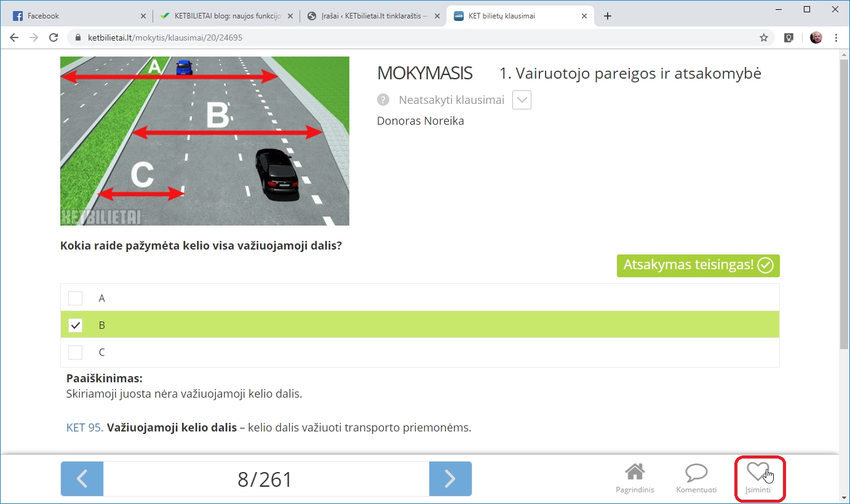The height and width of the screenshot is (504, 850).
Task: Open the KET 95 link
Action: click(84, 428)
